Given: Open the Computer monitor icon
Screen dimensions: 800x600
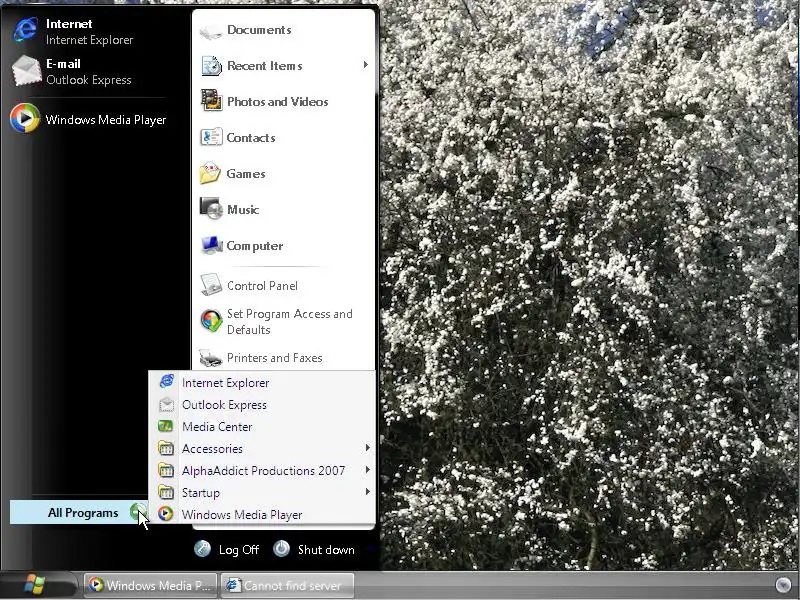Looking at the screenshot, I should (x=212, y=245).
